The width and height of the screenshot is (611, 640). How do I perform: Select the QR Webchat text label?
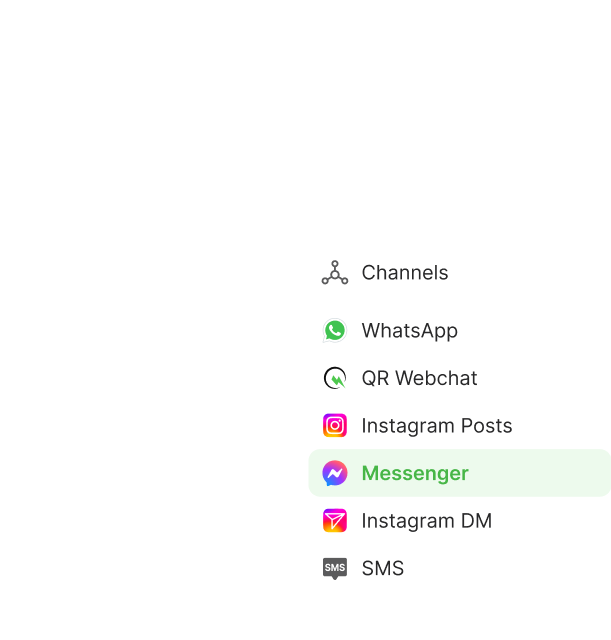419,378
